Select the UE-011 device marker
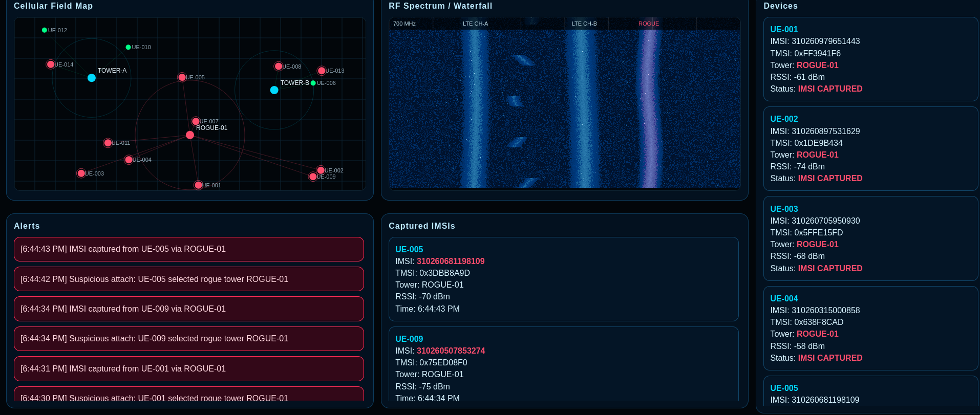Image resolution: width=980 pixels, height=415 pixels. [x=108, y=143]
